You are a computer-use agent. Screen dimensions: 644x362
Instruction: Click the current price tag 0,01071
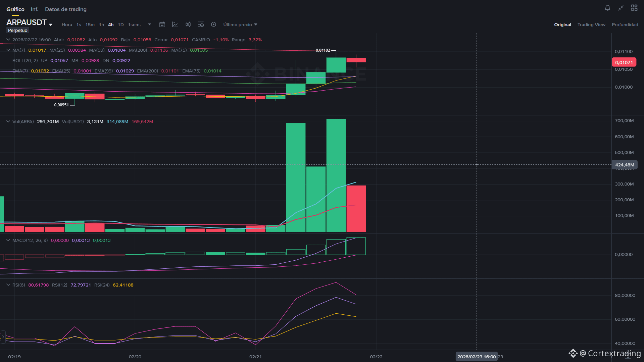(x=624, y=62)
